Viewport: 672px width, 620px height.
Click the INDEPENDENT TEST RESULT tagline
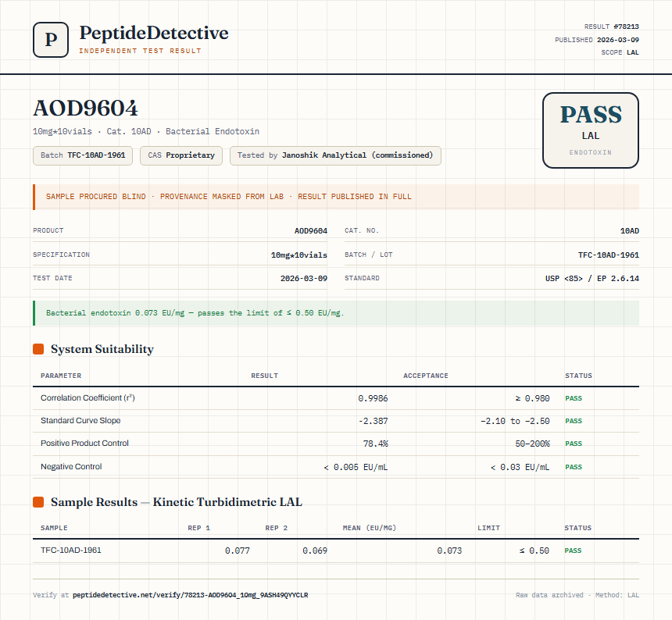click(x=140, y=51)
